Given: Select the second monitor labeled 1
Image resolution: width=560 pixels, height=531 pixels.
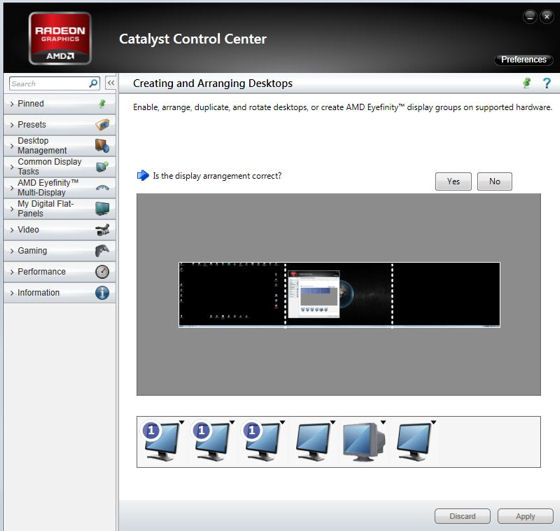Looking at the screenshot, I should 212,442.
